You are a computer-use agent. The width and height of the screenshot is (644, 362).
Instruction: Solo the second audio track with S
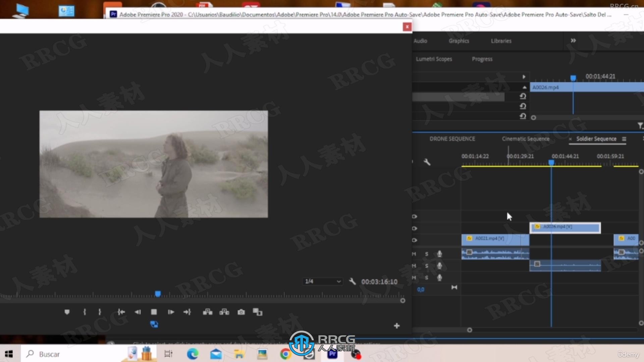tap(427, 266)
